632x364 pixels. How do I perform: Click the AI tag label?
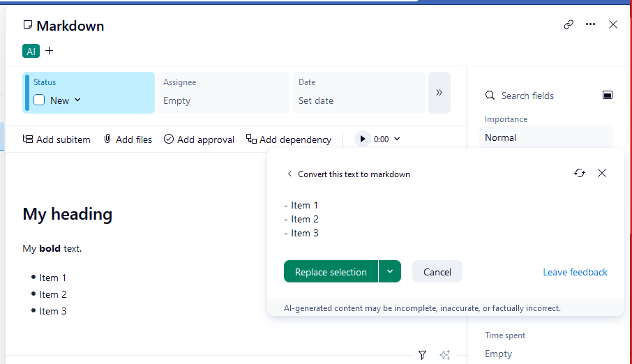click(31, 51)
